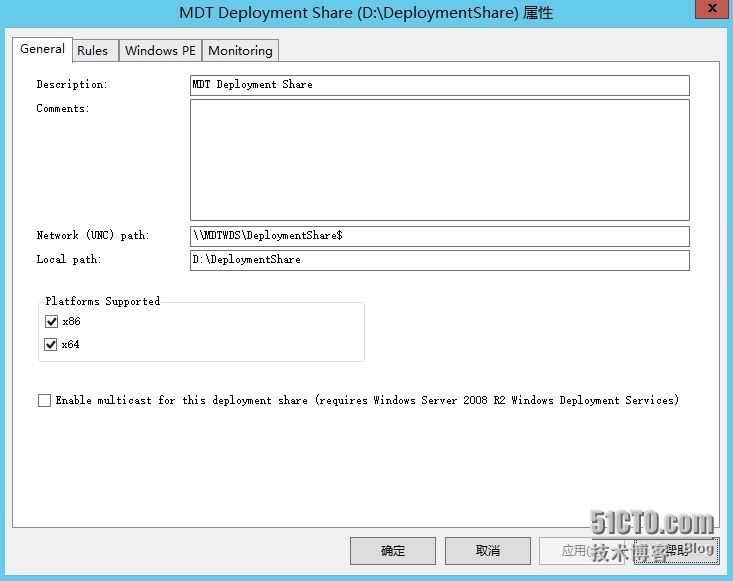Click into the Description field

pos(439,85)
